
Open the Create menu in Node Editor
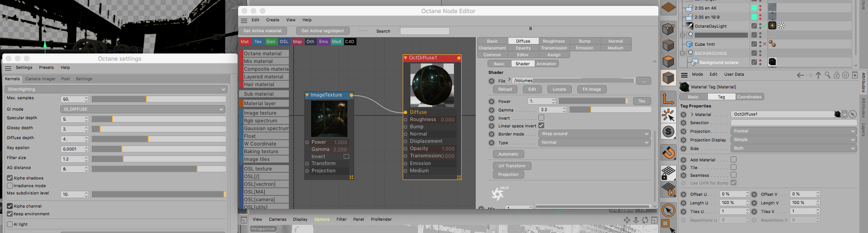click(273, 20)
